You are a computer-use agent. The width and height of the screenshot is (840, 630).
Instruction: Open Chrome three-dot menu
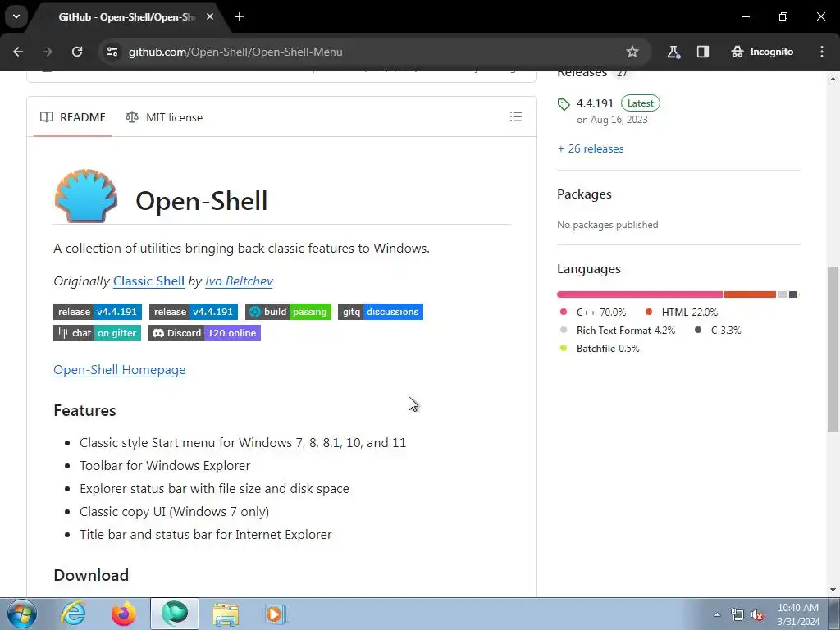click(822, 52)
